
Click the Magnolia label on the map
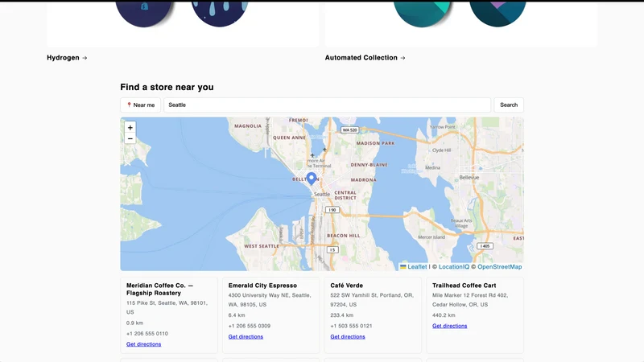click(248, 126)
